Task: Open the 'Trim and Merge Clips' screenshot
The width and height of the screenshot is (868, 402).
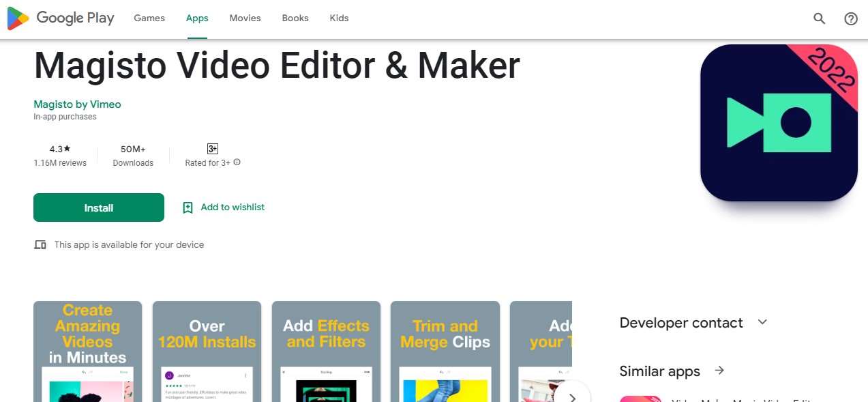Action: [445, 351]
